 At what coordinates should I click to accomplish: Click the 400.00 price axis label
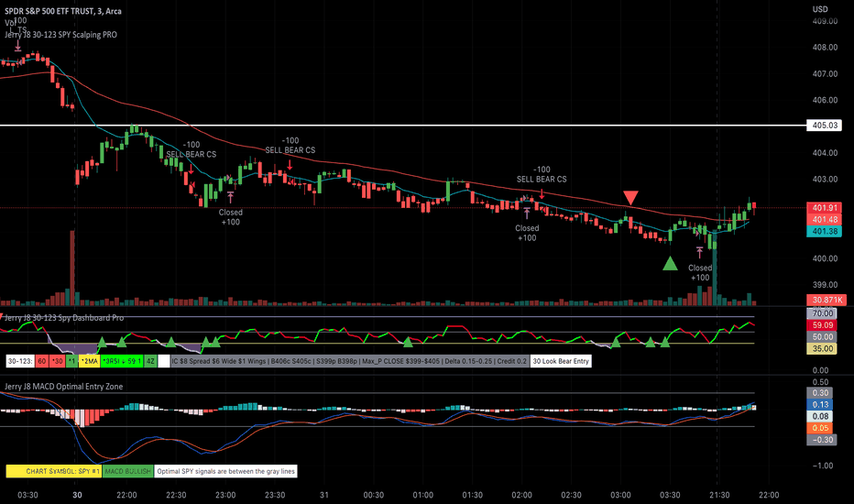pyautogui.click(x=825, y=258)
